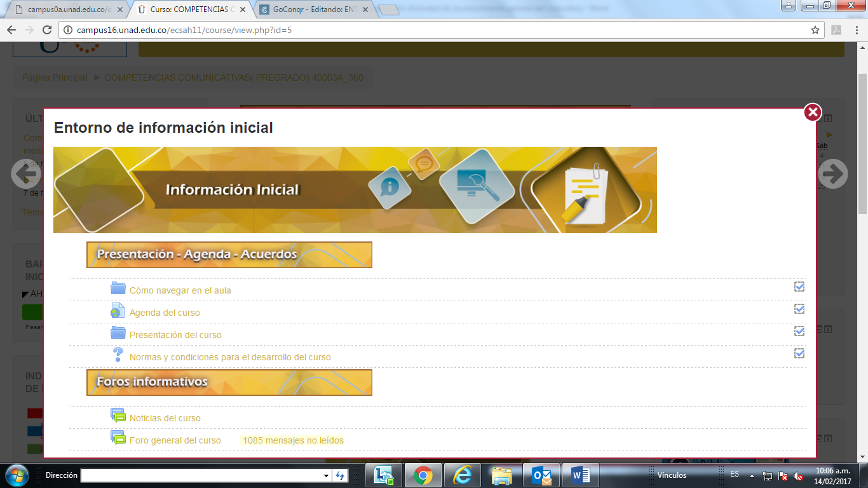868x488 pixels.
Task: Open the Cómo navegar en el aula link
Action: pyautogui.click(x=180, y=290)
